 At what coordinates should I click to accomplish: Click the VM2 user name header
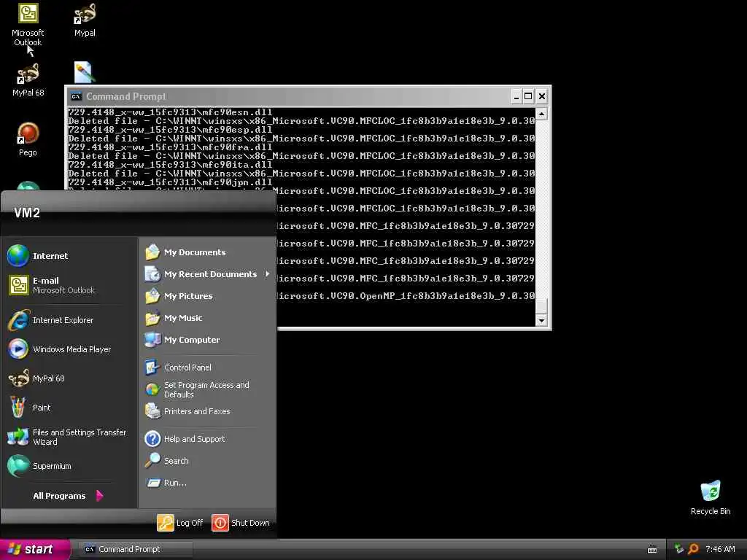[x=27, y=213]
